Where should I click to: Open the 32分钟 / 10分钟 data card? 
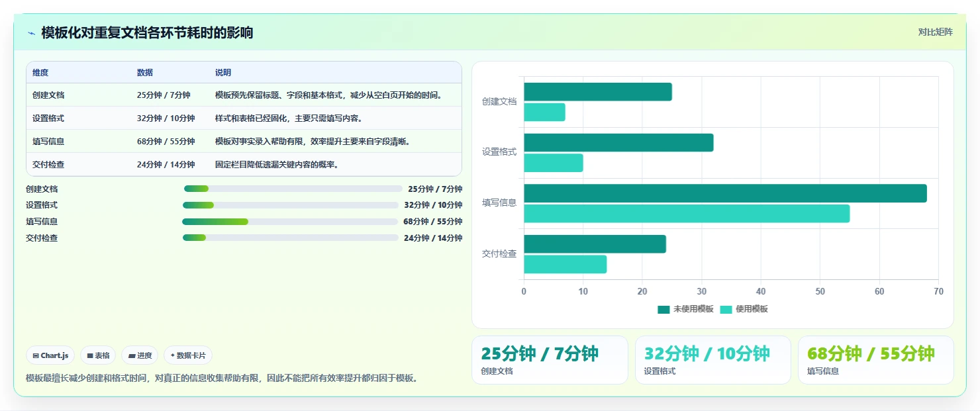(712, 360)
